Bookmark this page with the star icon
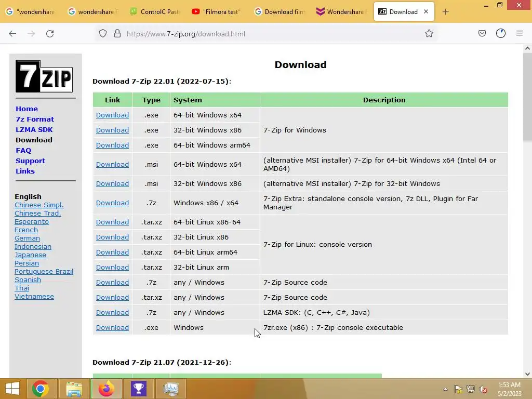The height and width of the screenshot is (399, 532). pyautogui.click(x=429, y=33)
